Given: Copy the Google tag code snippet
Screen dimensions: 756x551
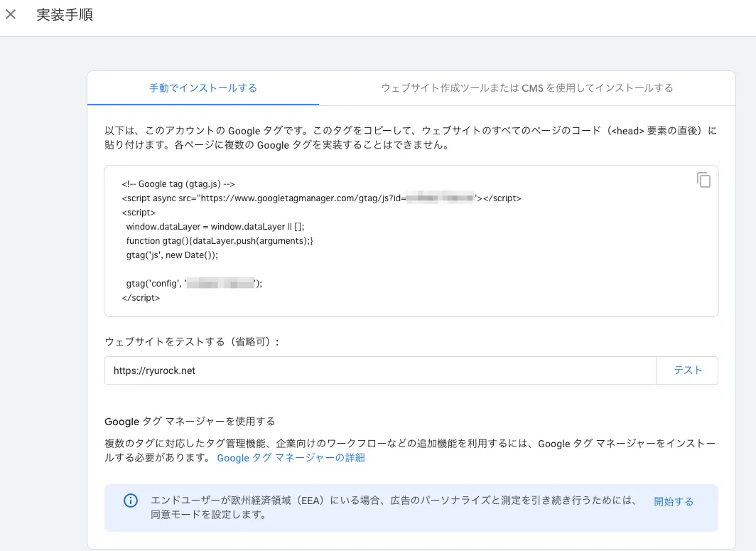Looking at the screenshot, I should coord(703,180).
